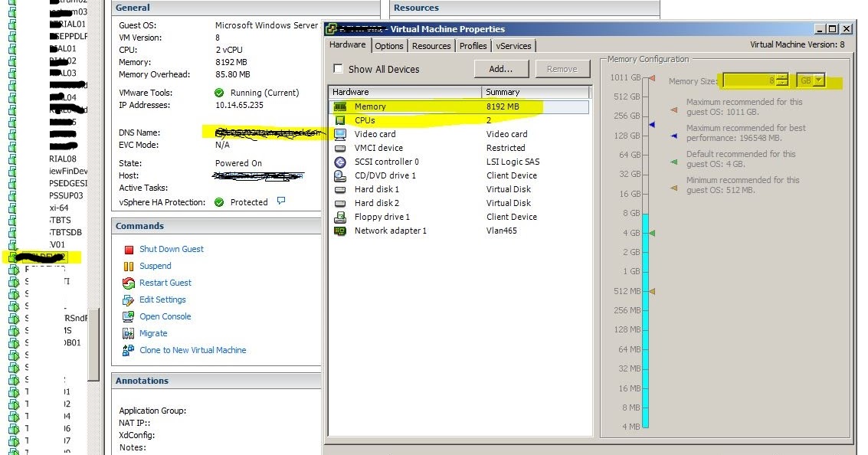Select the CPUs chip icon
This screenshot has height=455, width=868.
coord(340,120)
